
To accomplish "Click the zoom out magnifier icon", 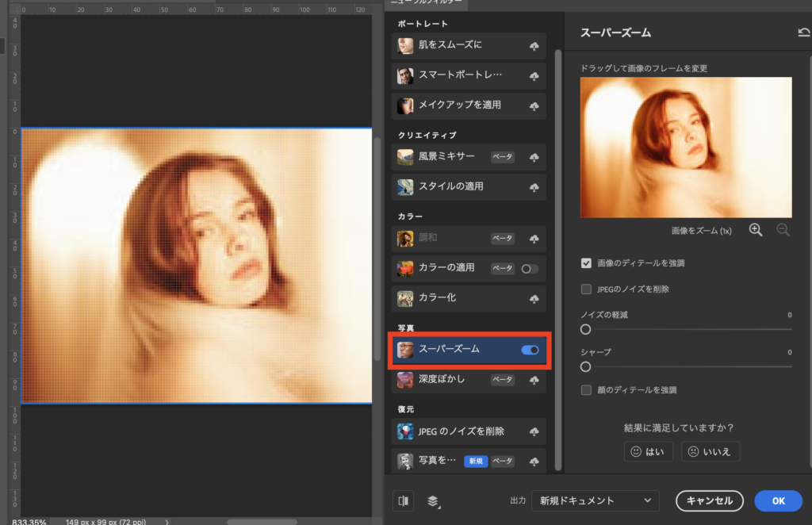I will [x=783, y=230].
